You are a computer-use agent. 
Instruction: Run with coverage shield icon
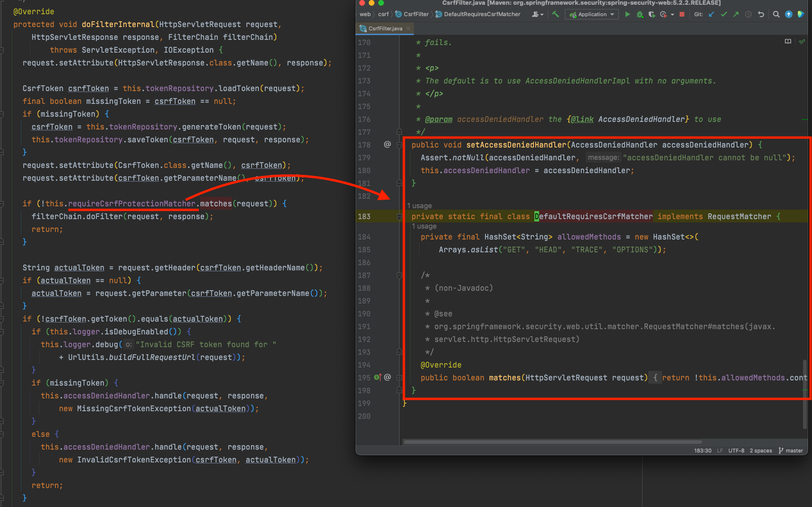(652, 14)
